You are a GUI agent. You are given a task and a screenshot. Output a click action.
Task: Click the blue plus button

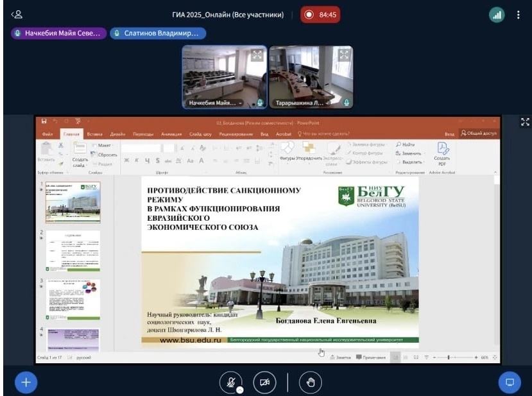click(26, 383)
